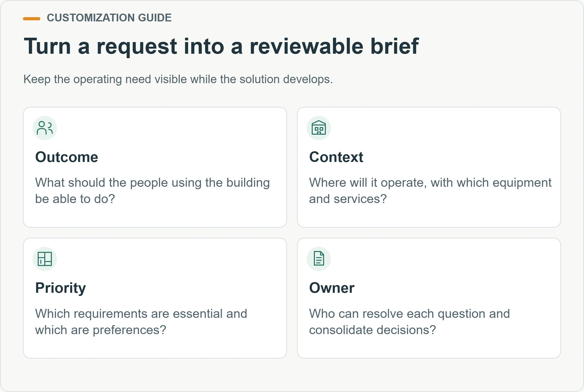This screenshot has width=584, height=392.
Task: Select the Owner card heading
Action: pyautogui.click(x=332, y=288)
